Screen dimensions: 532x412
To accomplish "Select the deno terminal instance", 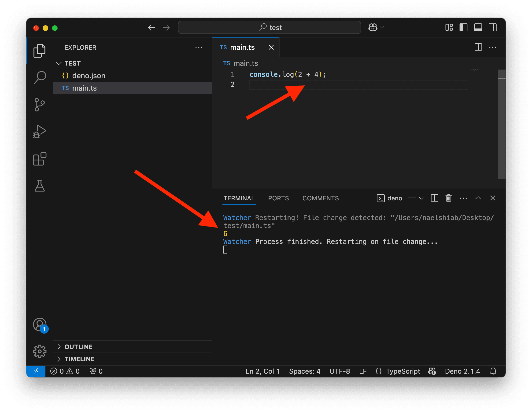I will tap(389, 198).
